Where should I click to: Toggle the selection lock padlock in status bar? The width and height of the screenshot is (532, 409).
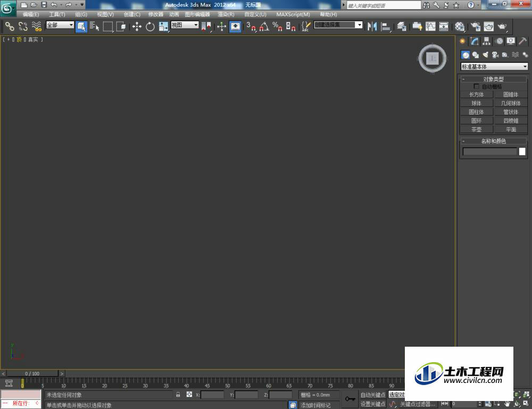[178, 395]
